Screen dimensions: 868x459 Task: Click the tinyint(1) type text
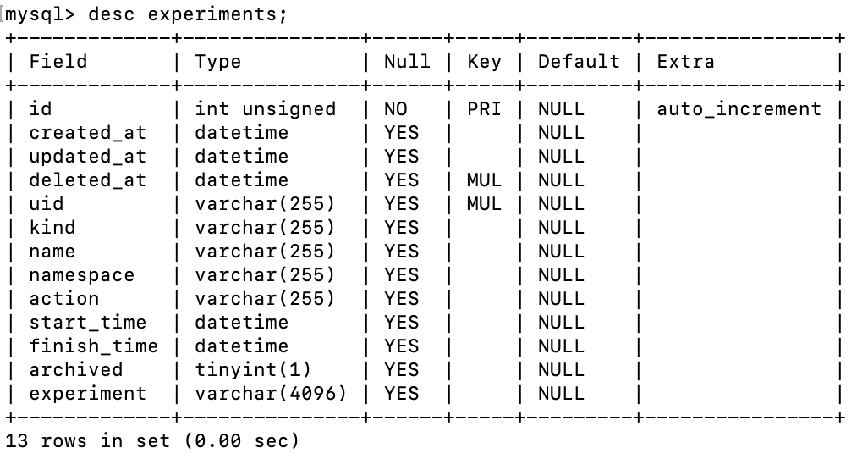[x=253, y=370]
